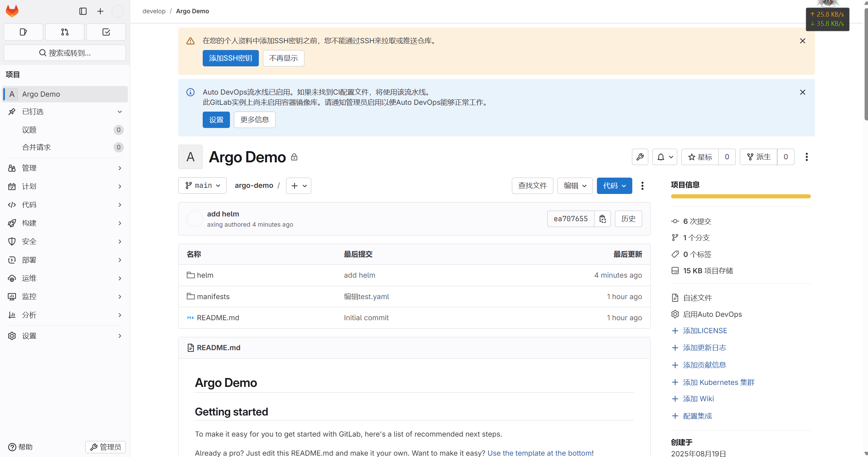
Task: Select Argo Demo project in sidebar
Action: [x=65, y=94]
